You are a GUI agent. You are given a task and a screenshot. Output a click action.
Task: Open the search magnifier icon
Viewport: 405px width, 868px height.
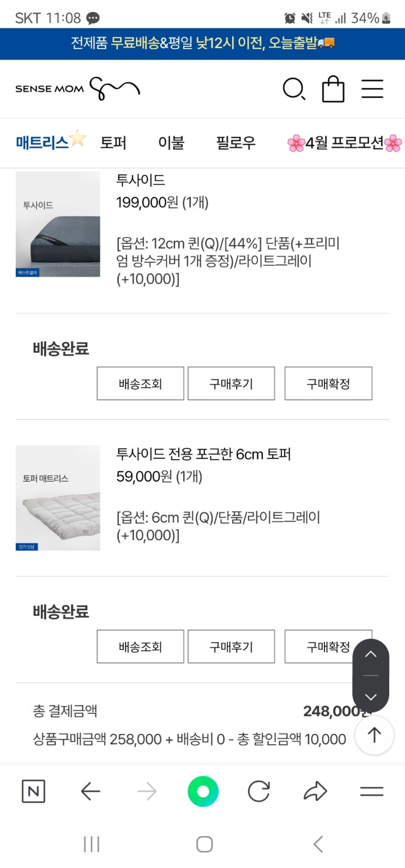point(294,89)
